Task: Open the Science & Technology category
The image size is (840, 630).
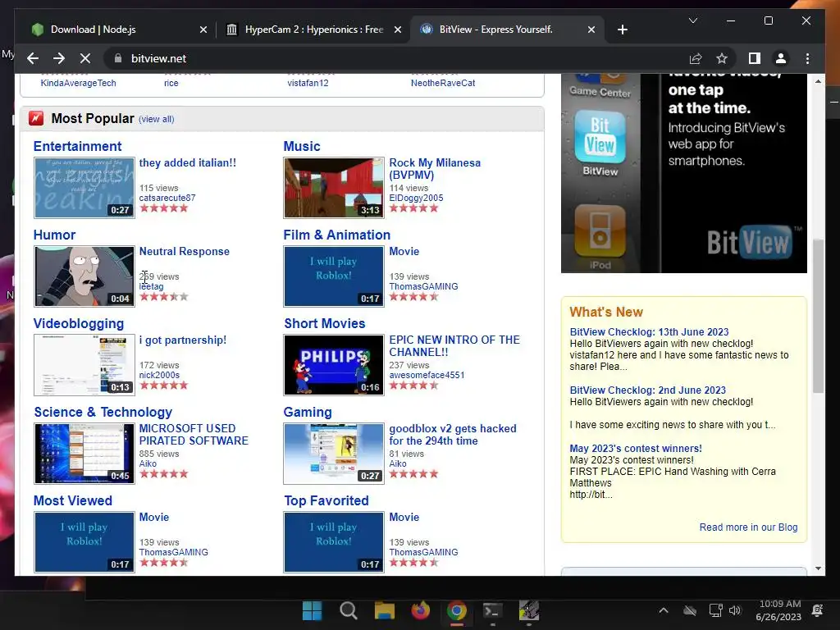Action: coord(103,412)
